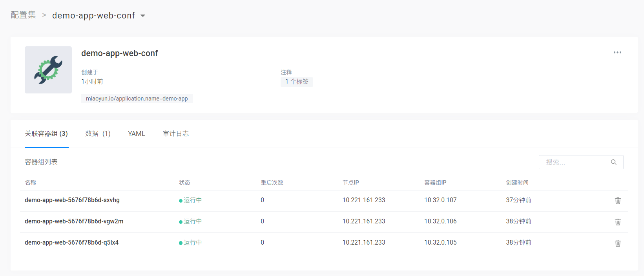Click the 1 个标签 annotation badge
This screenshot has width=644, height=276.
click(x=297, y=82)
